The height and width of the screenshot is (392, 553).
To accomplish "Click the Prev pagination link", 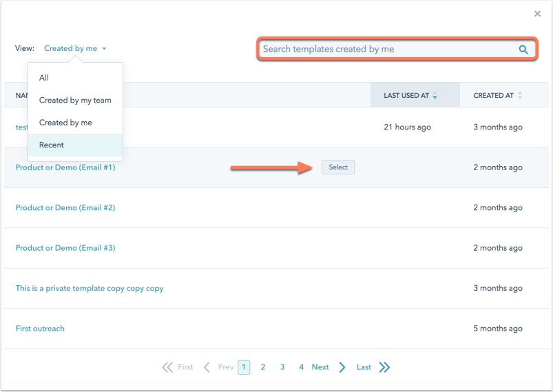I will [x=226, y=367].
